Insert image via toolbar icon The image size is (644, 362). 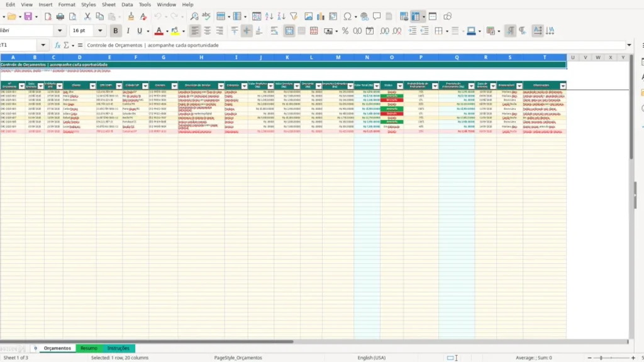coord(308,16)
